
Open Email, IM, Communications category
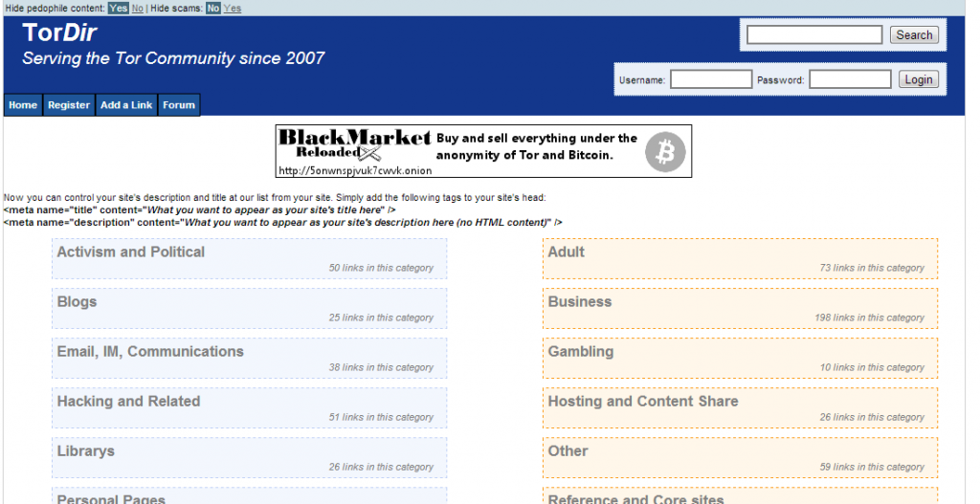[150, 352]
